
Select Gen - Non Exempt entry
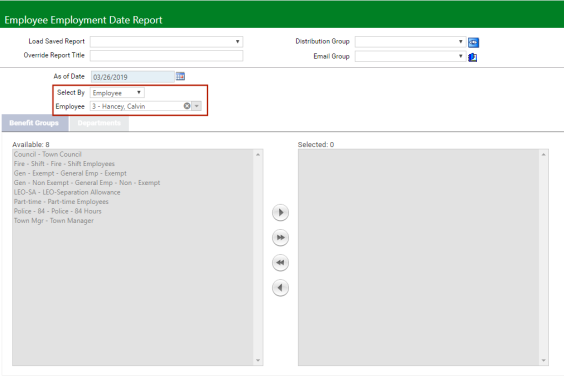pos(87,183)
